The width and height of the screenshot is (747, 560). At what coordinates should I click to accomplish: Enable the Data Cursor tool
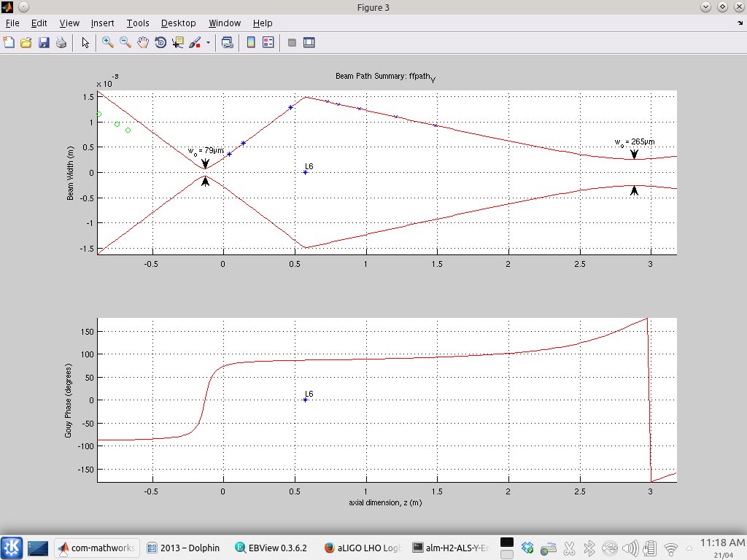click(x=178, y=42)
